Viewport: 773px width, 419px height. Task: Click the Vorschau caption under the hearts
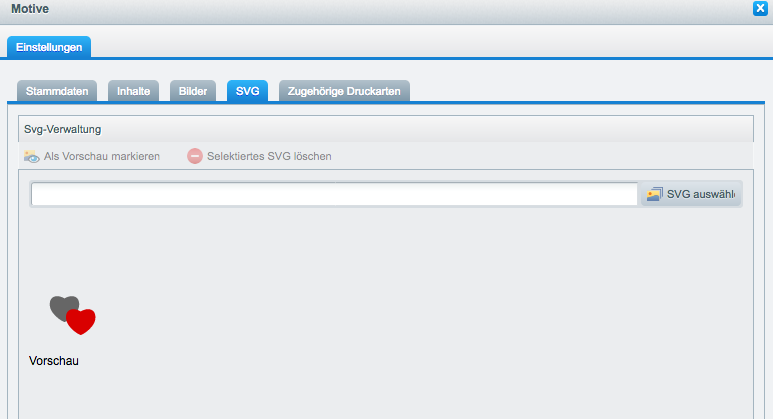(x=54, y=361)
